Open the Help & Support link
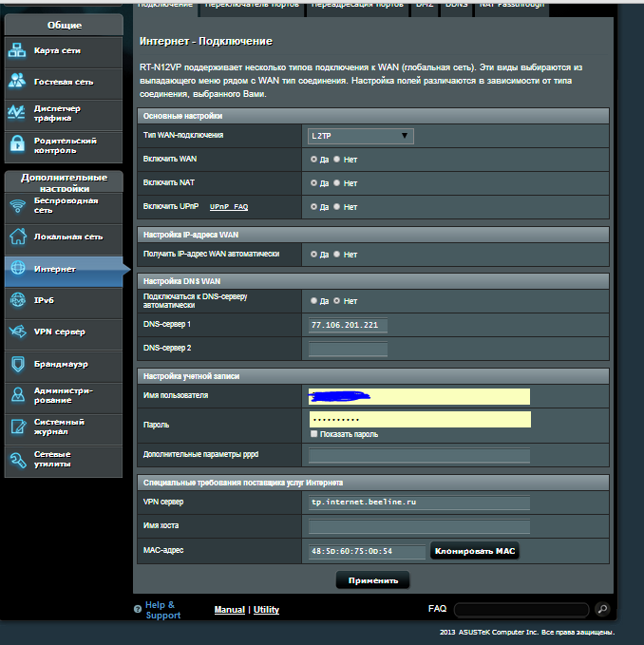 162,610
